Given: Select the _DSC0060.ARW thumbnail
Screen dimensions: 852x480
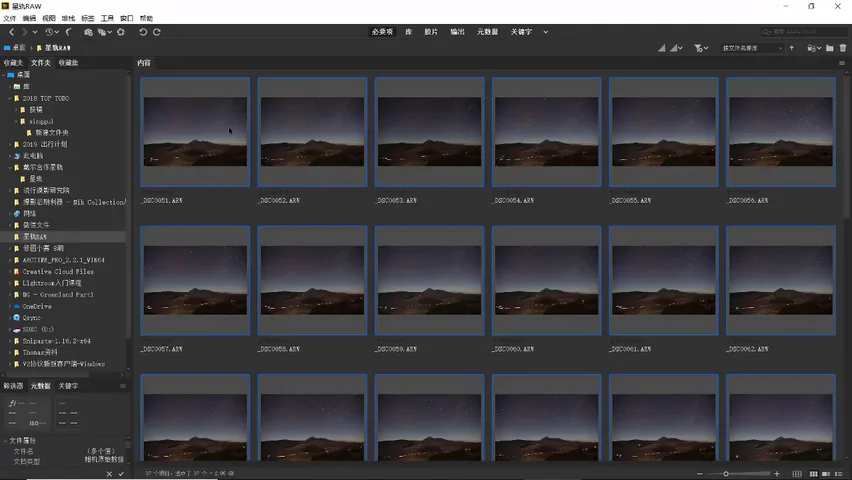Looking at the screenshot, I should coord(547,280).
